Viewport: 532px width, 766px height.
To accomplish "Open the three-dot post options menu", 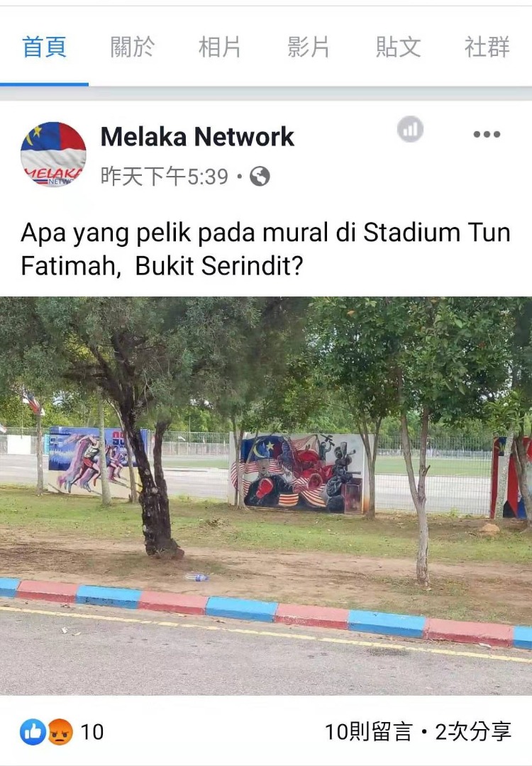I will point(487,134).
